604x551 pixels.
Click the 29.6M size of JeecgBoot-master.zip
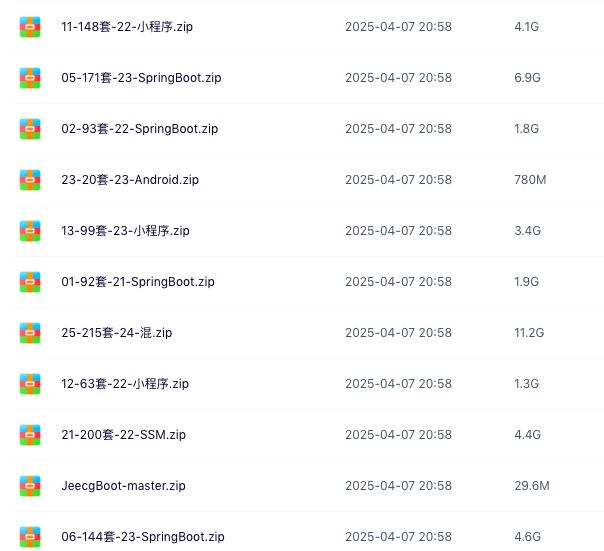pos(532,485)
